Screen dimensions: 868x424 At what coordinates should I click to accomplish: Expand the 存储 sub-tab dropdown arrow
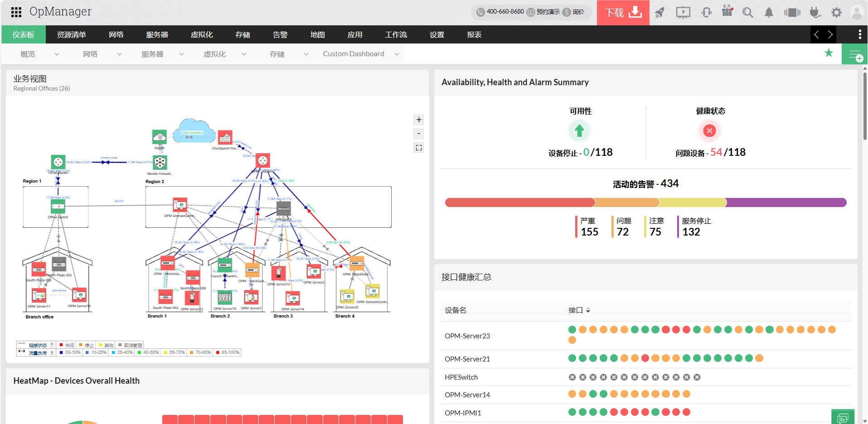click(306, 54)
